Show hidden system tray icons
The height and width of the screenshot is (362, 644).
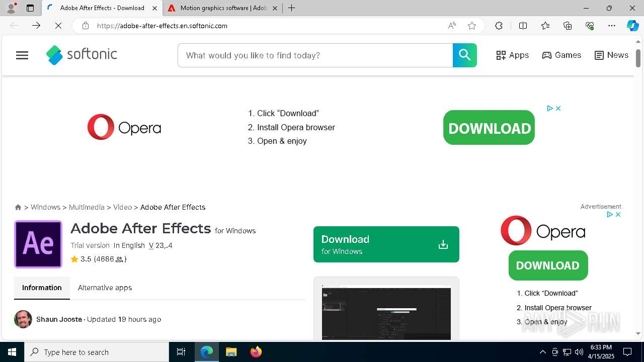[x=542, y=352]
